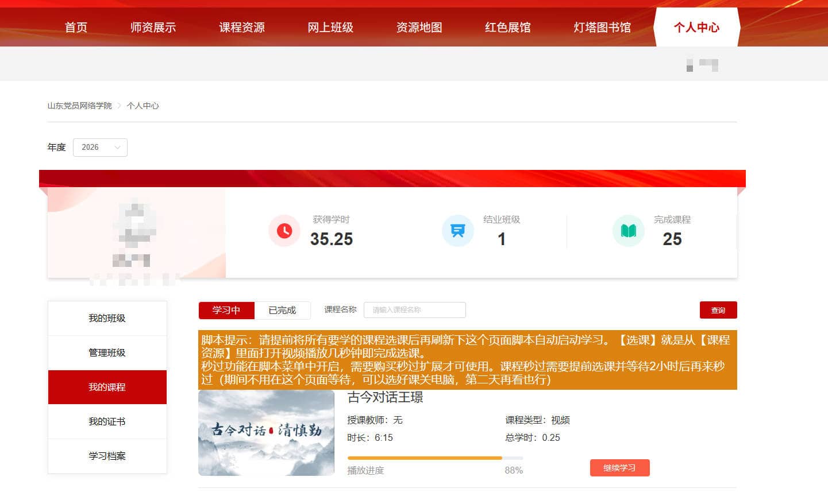This screenshot has height=504, width=828.
Task: Open the 古今对话王璟 course title
Action: [x=385, y=397]
